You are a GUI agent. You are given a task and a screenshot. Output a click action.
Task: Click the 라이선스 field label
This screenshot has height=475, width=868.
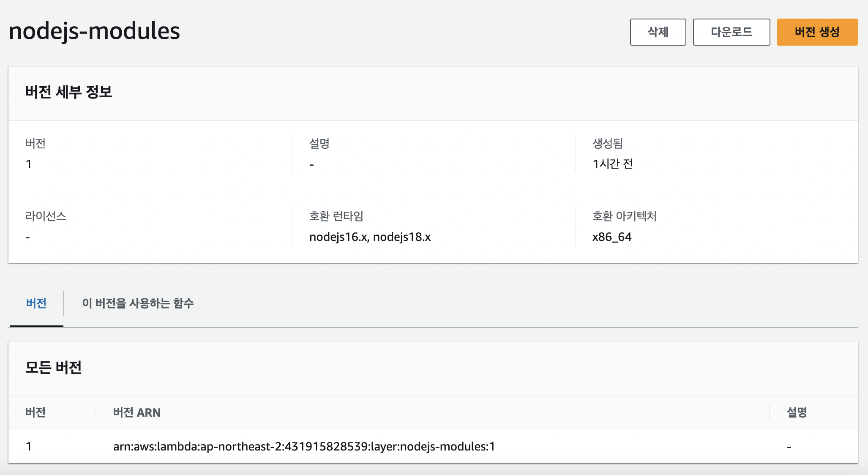tap(46, 216)
